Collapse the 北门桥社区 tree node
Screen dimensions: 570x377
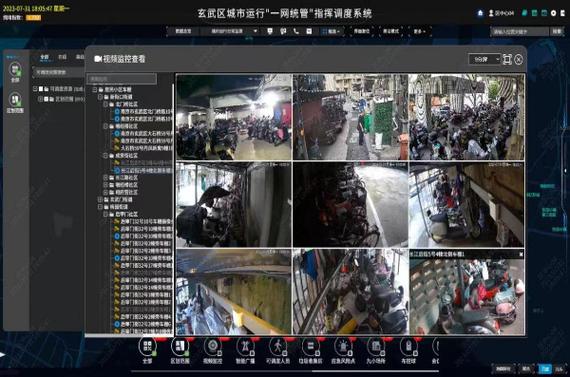[x=105, y=104]
